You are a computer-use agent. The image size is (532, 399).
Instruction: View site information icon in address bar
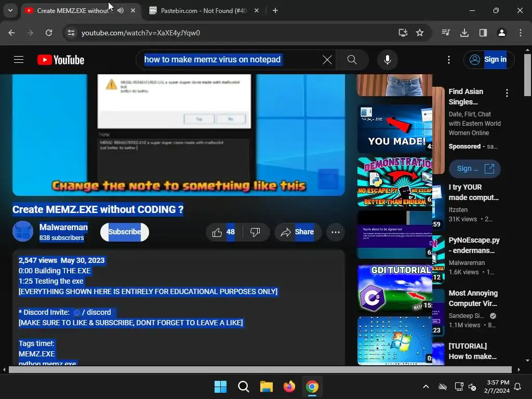[x=71, y=33]
